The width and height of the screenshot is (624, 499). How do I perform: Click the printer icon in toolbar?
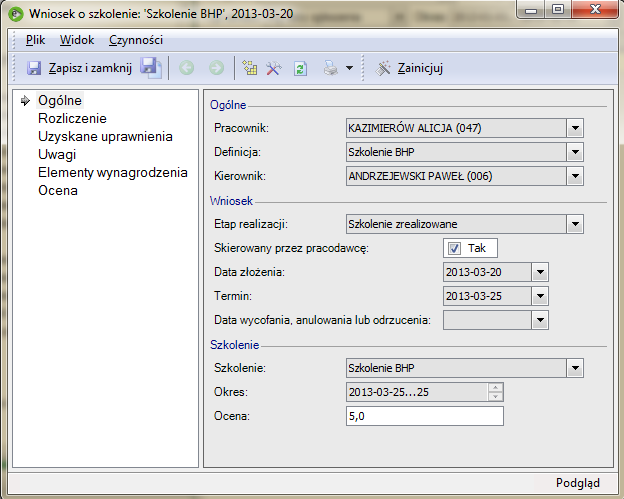pos(331,68)
